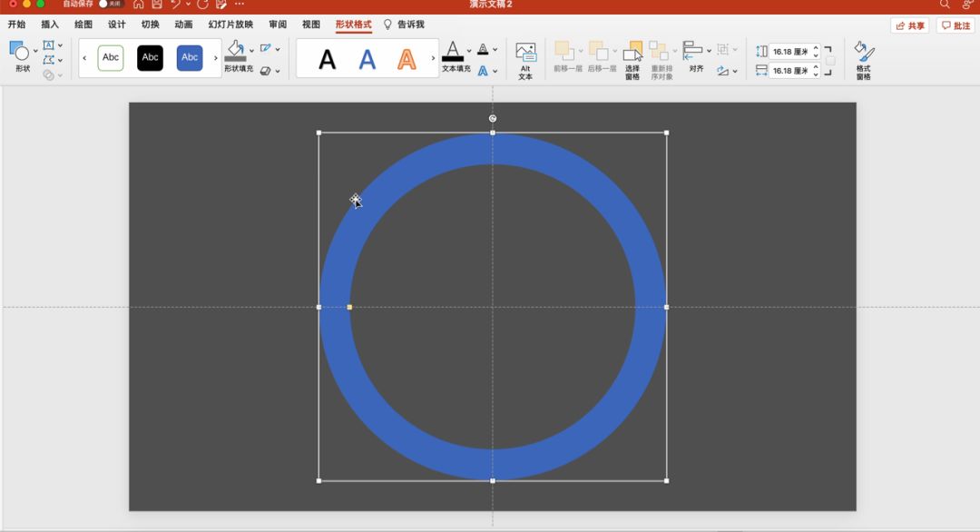Open the 文本填充 dropdown arrow
The height and width of the screenshot is (532, 980).
(x=469, y=51)
